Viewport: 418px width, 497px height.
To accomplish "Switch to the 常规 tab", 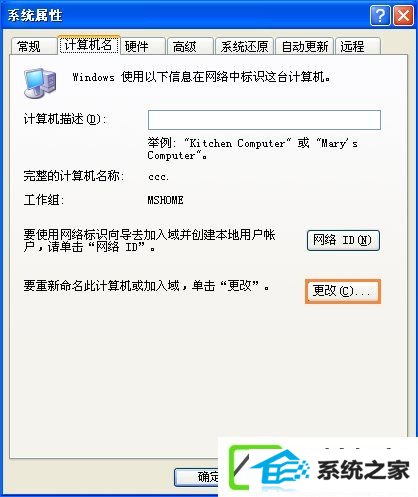I will pos(33,46).
